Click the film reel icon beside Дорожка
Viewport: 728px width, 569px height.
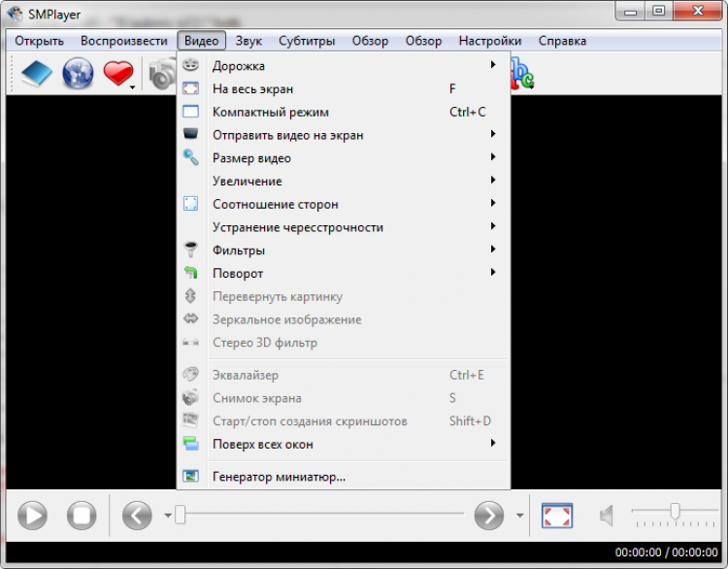coord(190,64)
